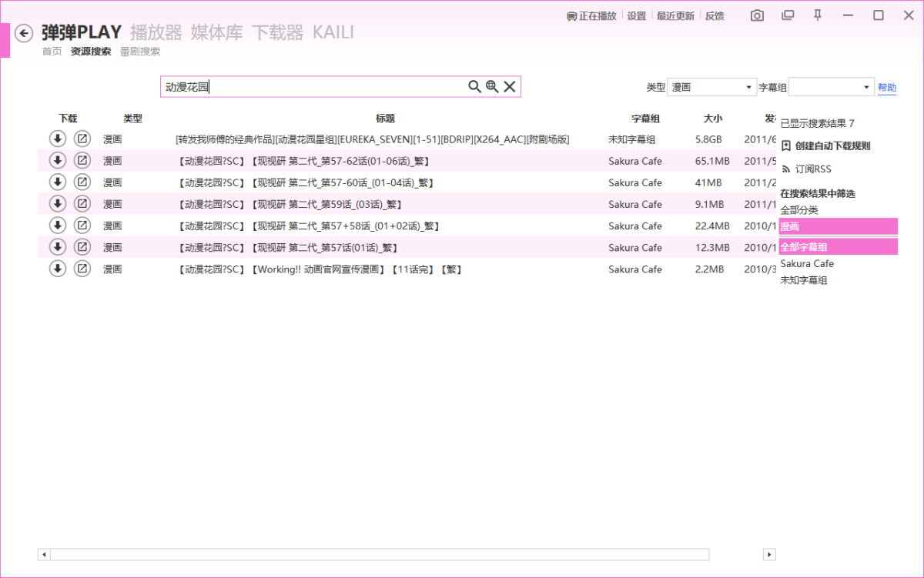Click the magnifier search icon
This screenshot has width=924, height=578.
click(x=474, y=87)
